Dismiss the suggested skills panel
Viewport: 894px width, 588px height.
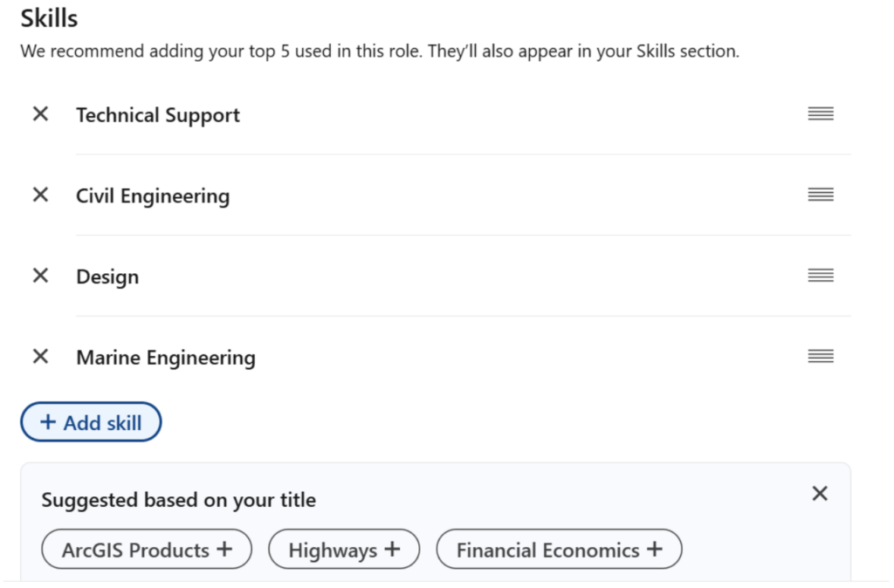pos(820,494)
